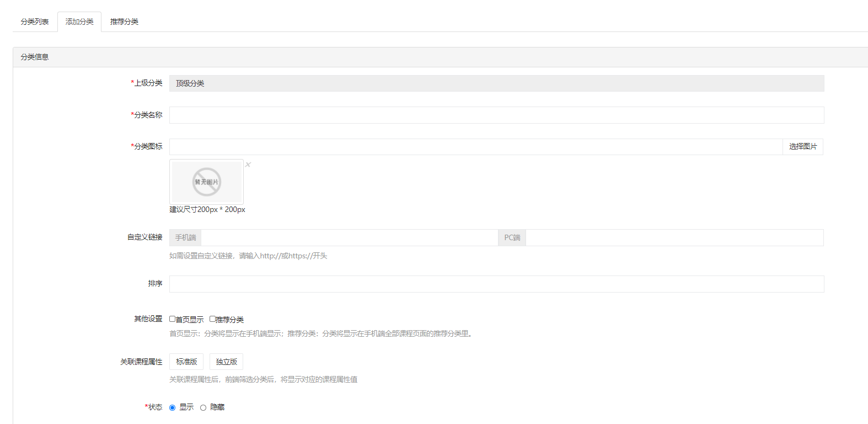The image size is (868, 424).
Task: Open the 推荐分类 tab
Action: 124,22
